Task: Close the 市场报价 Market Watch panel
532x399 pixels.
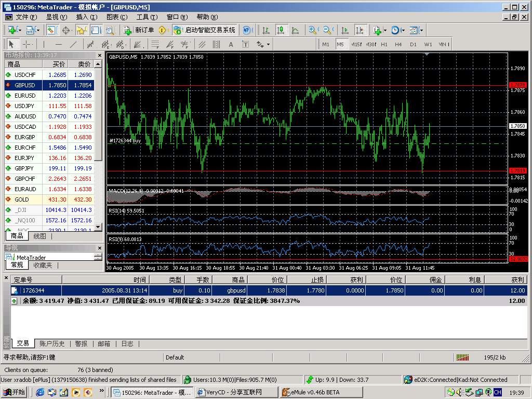Action: point(99,55)
